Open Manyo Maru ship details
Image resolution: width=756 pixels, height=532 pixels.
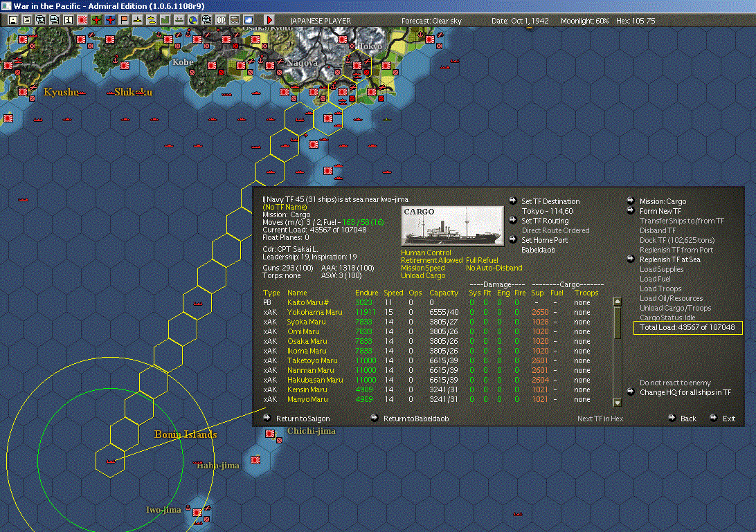coord(307,399)
